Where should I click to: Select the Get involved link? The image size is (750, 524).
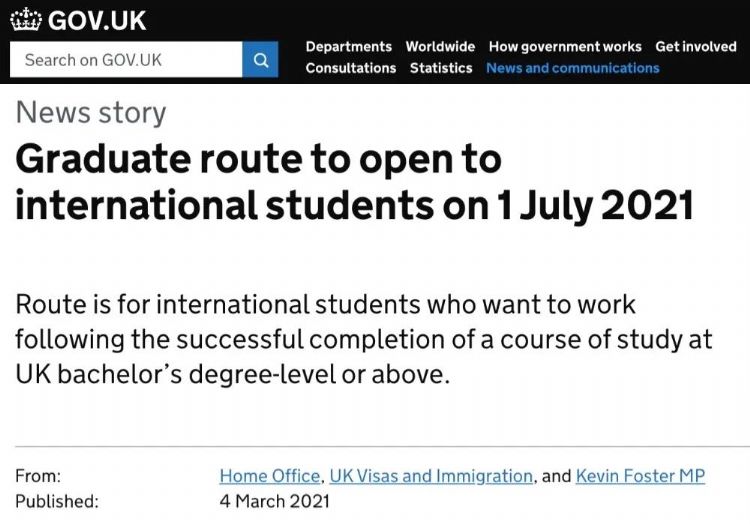click(696, 46)
